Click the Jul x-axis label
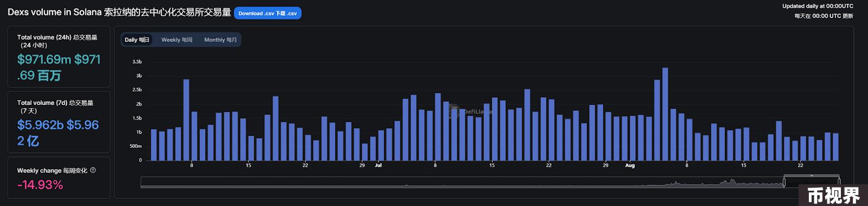Viewport: 868px width, 206px height. tap(378, 165)
